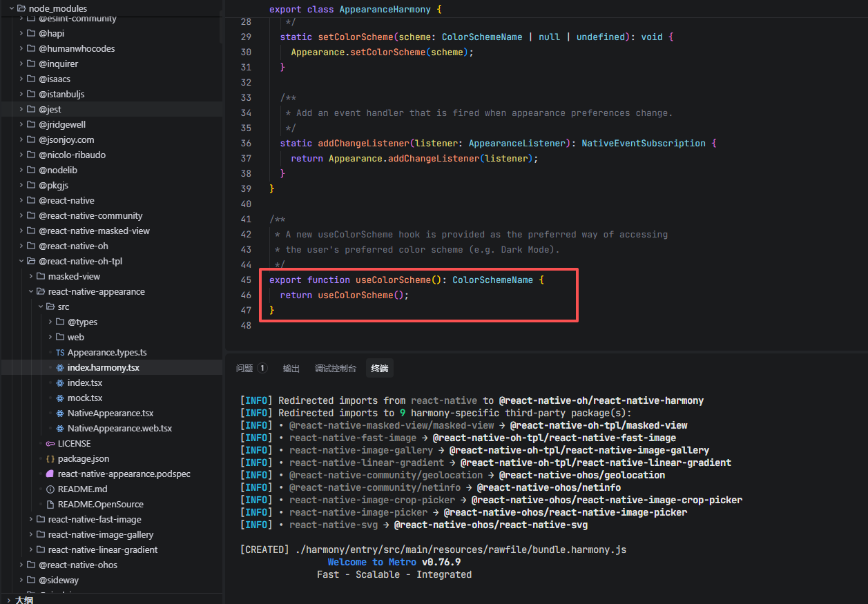Click the folder icon beside @nicolo-ribaudo
Image resolution: width=868 pixels, height=604 pixels.
click(x=31, y=155)
